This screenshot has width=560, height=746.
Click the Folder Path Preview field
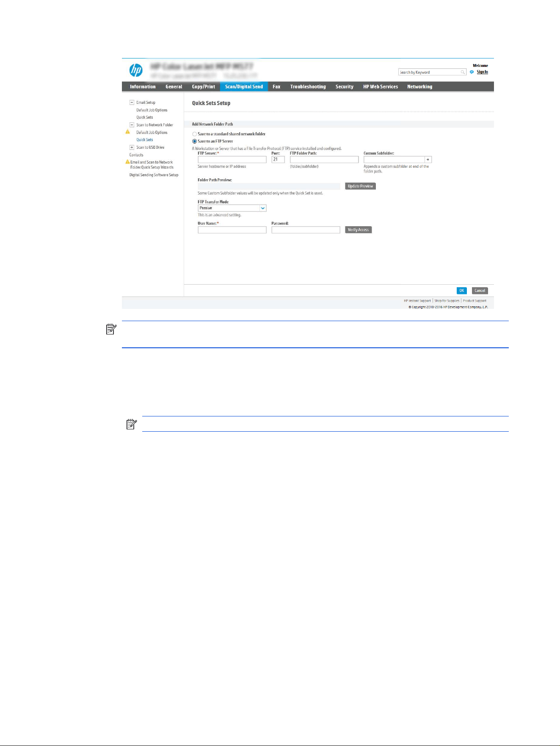coord(269,186)
